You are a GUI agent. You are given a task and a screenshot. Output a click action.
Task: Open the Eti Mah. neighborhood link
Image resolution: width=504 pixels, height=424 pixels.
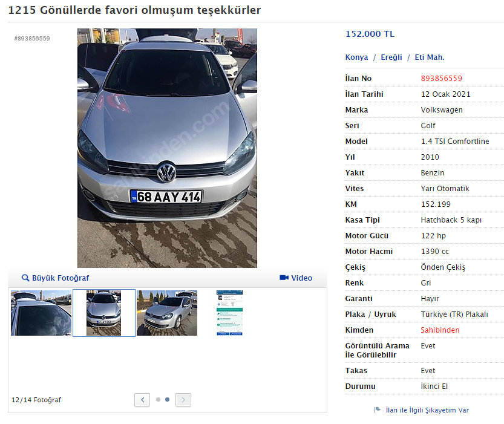[x=429, y=57]
